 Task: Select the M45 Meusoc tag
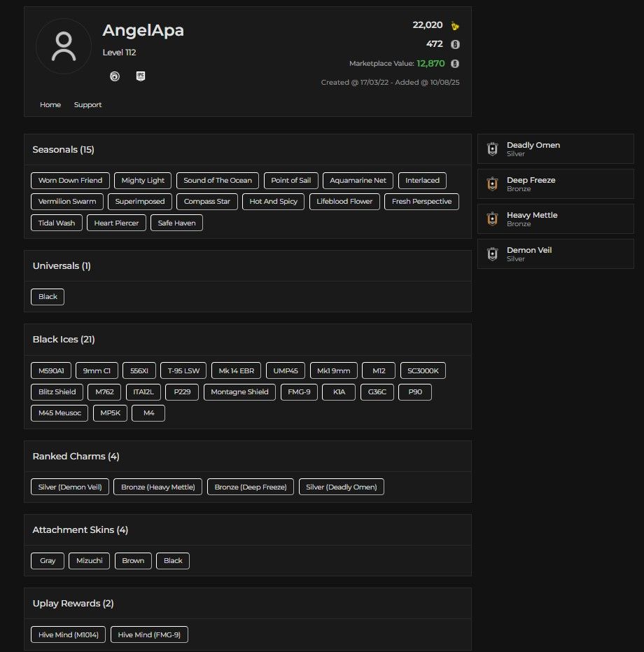point(59,413)
